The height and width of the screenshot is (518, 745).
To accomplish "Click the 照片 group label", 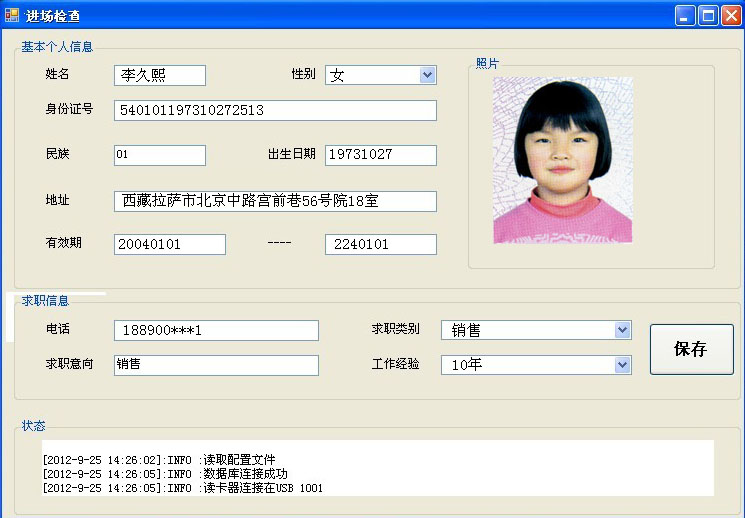I will coord(487,63).
